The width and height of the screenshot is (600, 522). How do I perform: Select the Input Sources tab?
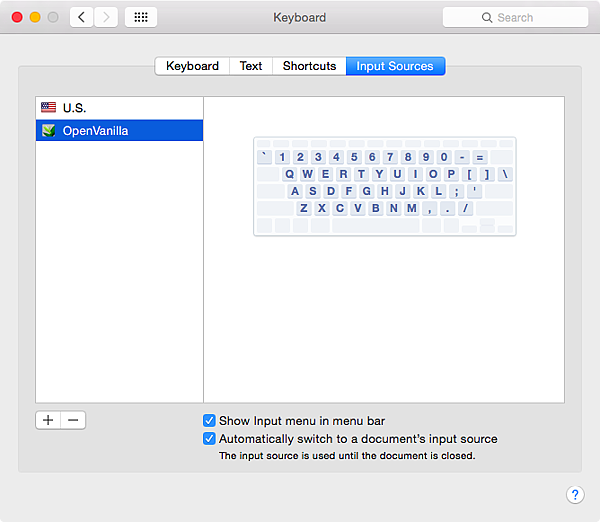coord(395,66)
